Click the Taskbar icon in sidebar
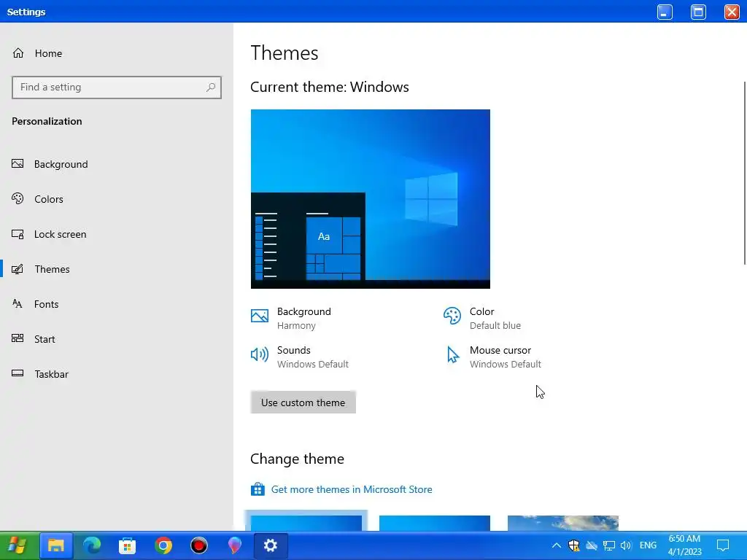This screenshot has width=747, height=560. pyautogui.click(x=18, y=373)
